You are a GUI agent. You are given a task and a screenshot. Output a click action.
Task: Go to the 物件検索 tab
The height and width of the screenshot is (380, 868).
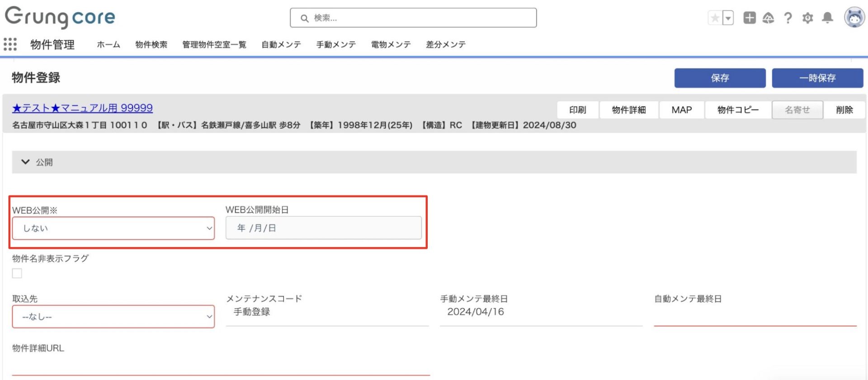[151, 44]
